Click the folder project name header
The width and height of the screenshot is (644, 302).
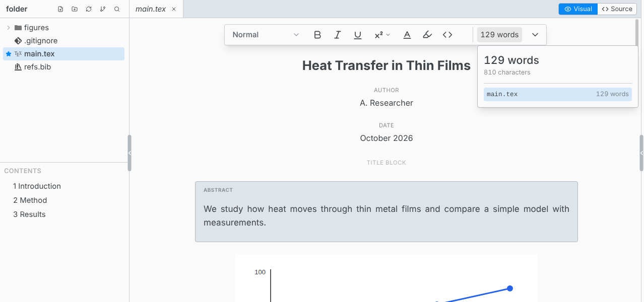(x=17, y=9)
